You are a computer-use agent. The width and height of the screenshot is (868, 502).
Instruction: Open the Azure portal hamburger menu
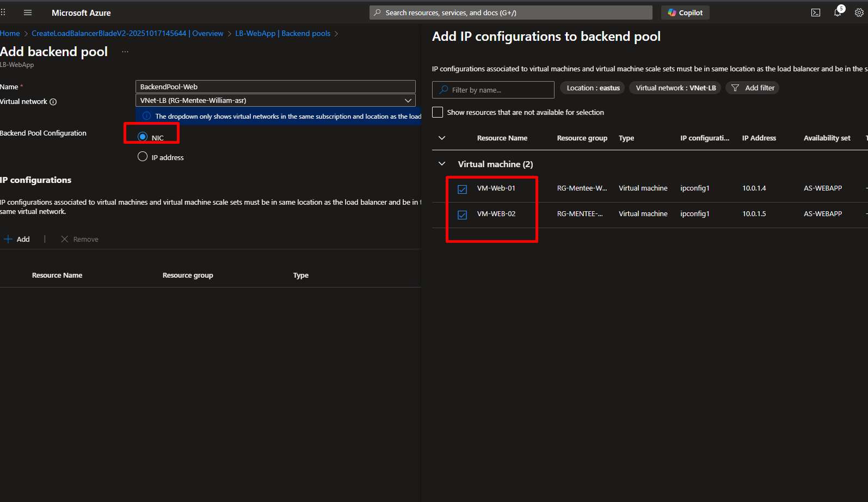click(28, 13)
